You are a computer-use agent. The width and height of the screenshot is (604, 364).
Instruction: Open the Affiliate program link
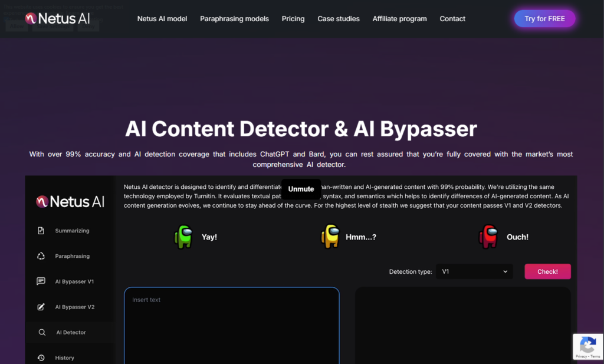(399, 19)
